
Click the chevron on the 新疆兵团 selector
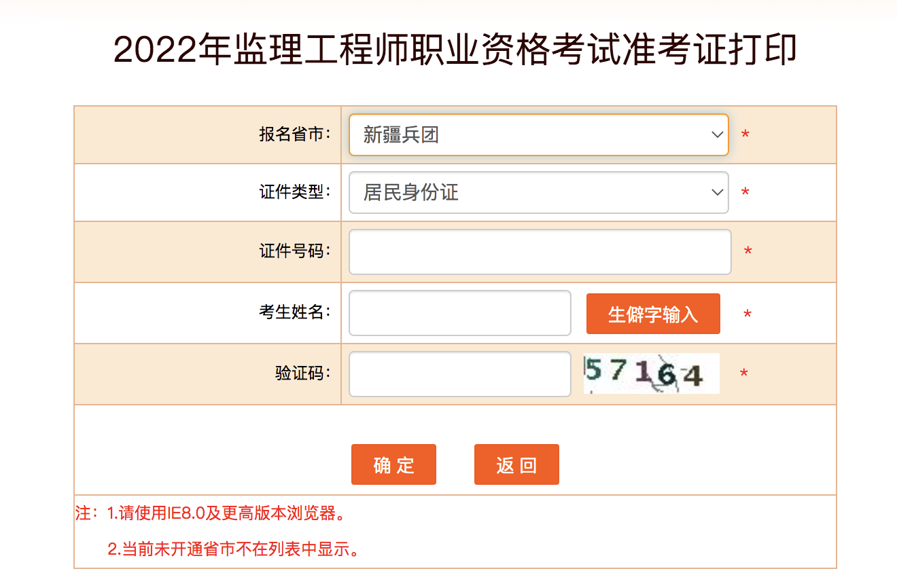point(717,134)
